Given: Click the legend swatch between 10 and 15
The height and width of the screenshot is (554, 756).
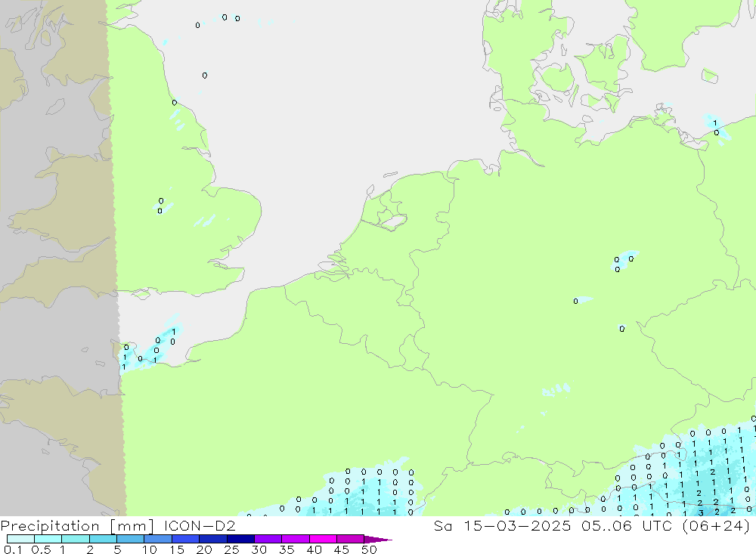Looking at the screenshot, I should [x=158, y=539].
